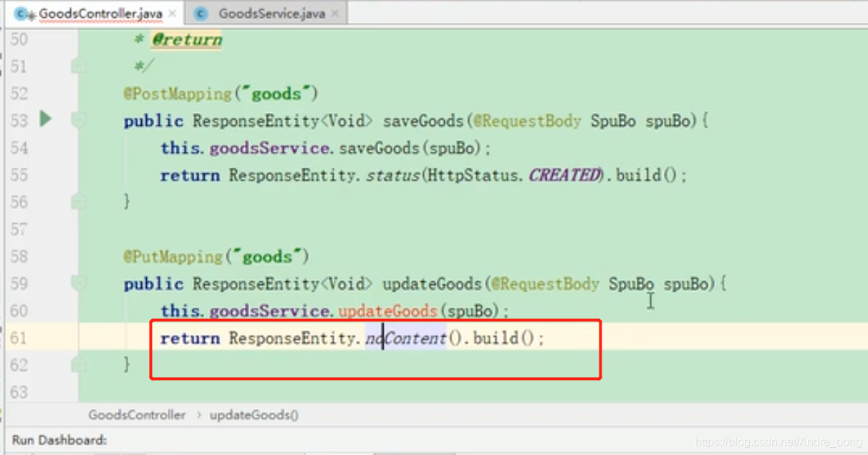Click the red updateGoods call on line 60
Viewport: 868px width, 455px height.
(387, 311)
